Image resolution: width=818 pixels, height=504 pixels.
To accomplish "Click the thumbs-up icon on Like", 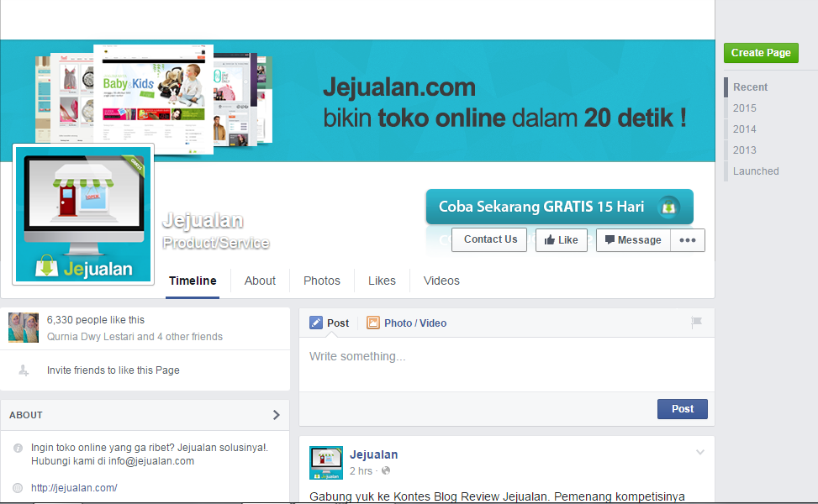I will click(549, 239).
